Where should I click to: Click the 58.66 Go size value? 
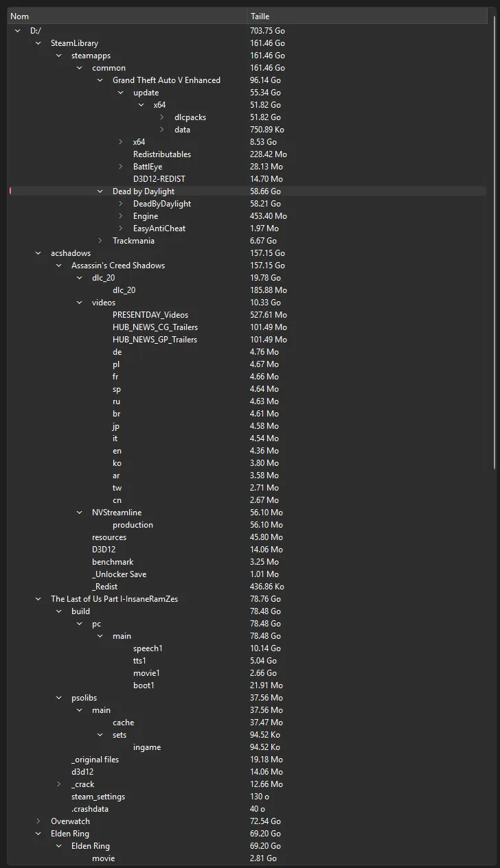coord(265,191)
